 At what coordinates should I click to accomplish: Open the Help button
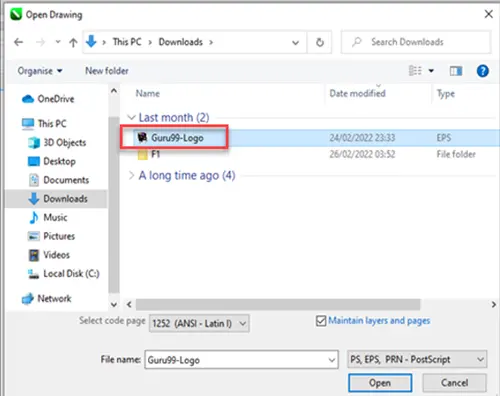[x=483, y=71]
